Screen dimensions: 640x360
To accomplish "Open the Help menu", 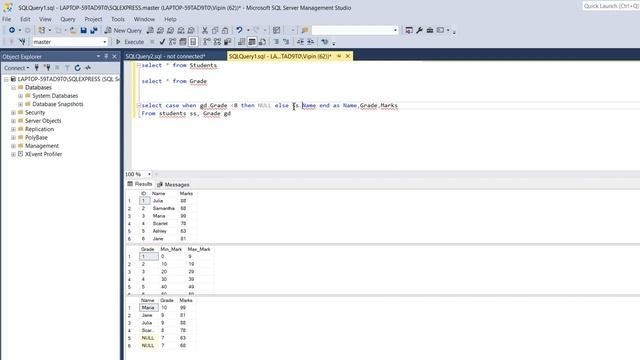I will [x=170, y=19].
